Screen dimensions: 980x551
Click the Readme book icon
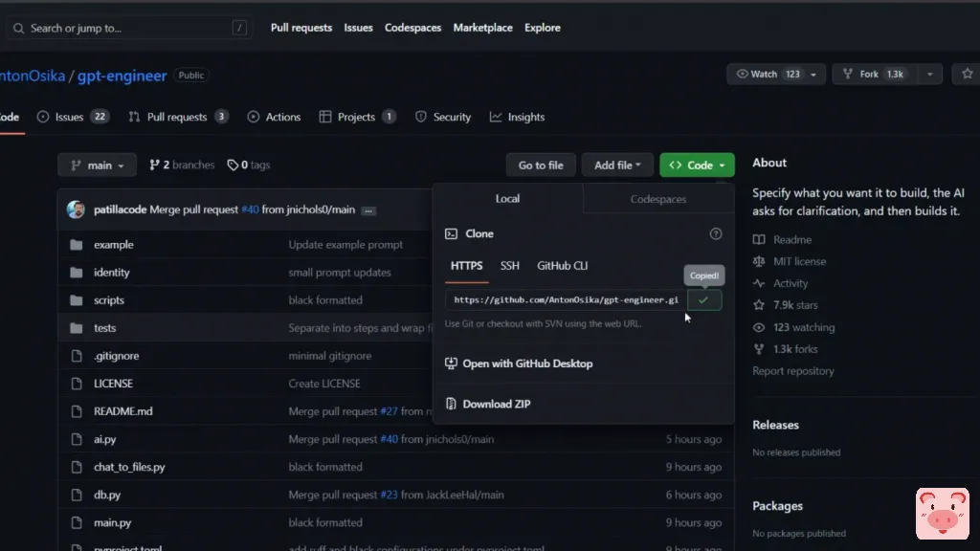coord(759,240)
